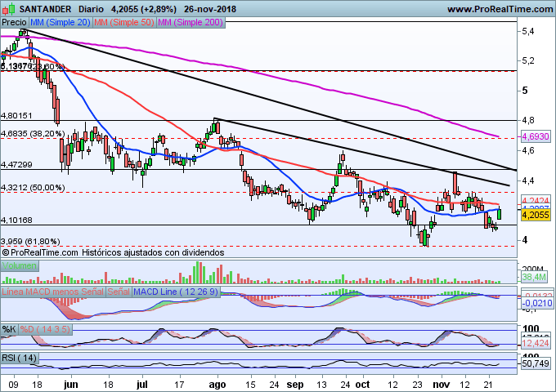The height and width of the screenshot is (392, 556).
Task: Click the 'jun' date axis label
Action: (x=71, y=385)
